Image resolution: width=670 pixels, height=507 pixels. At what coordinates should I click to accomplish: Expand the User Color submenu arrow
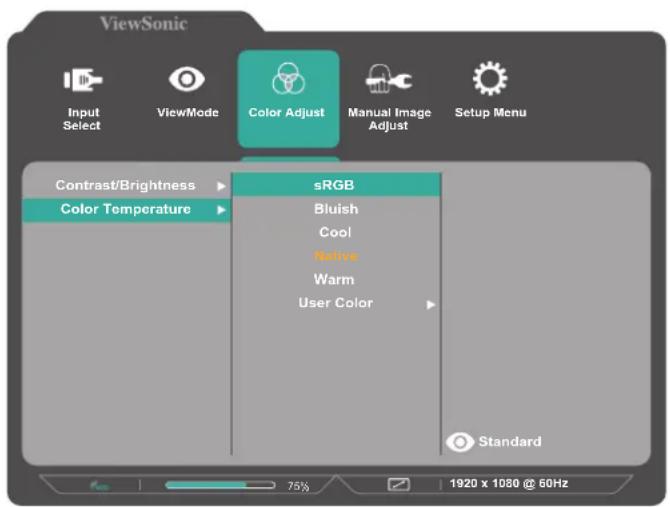coord(431,305)
